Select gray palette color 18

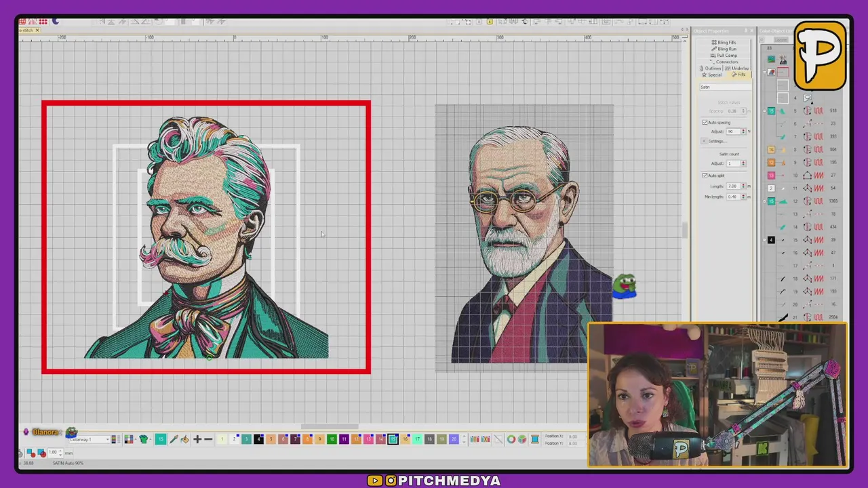click(429, 439)
